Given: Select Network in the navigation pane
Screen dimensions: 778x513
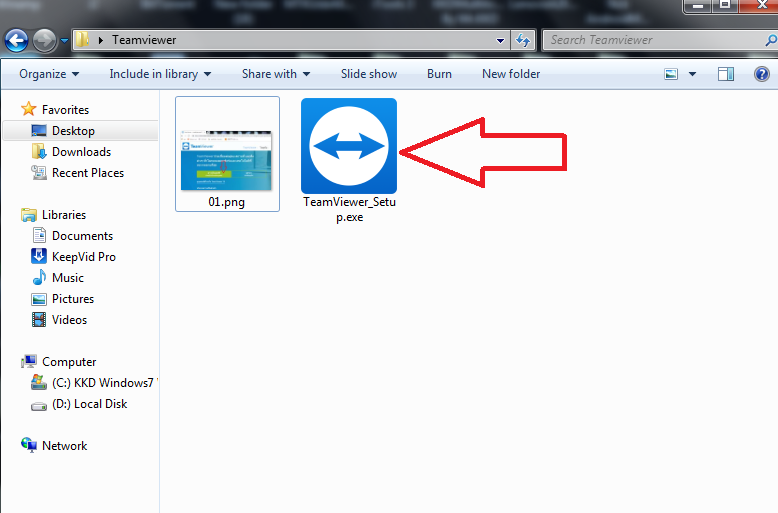Looking at the screenshot, I should (x=65, y=446).
